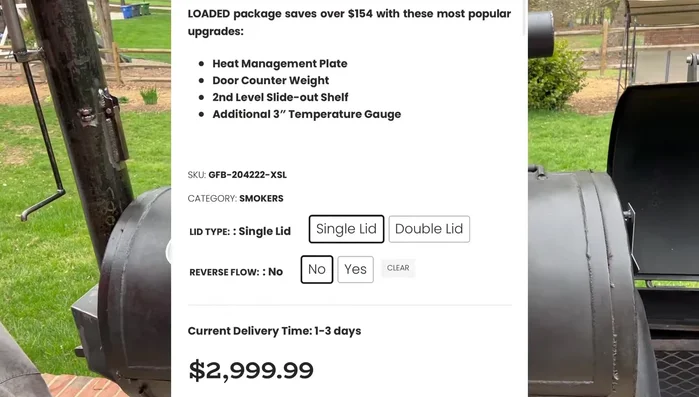Click the product panel's right-edge scrollbar
Screen dimensions: 699x397
[x=525, y=18]
